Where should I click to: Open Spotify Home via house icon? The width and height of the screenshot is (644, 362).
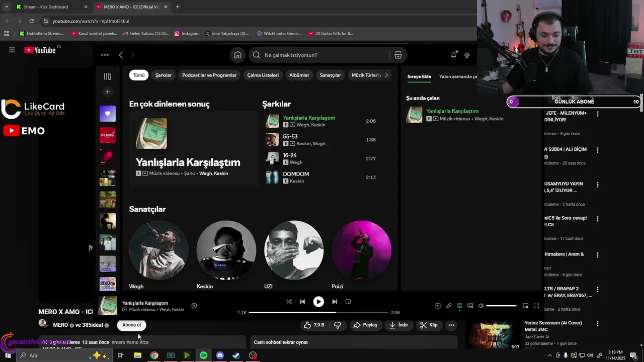click(237, 55)
